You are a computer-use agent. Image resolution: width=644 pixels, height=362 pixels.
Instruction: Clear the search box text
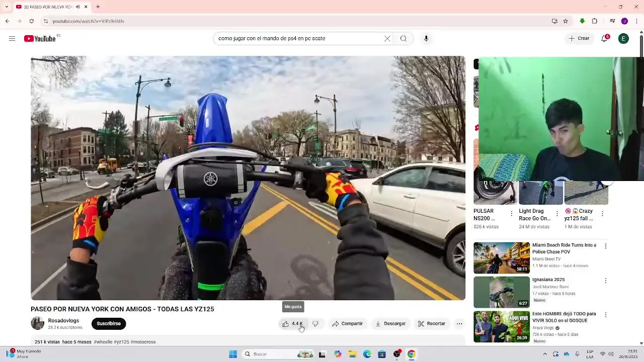[387, 39]
